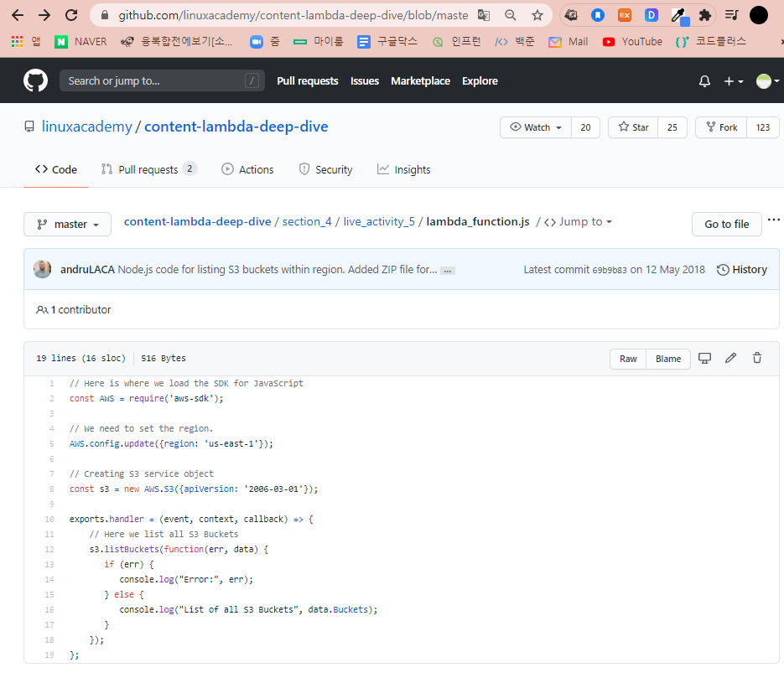Fork this repository
This screenshot has height=683, width=784.
tap(721, 127)
